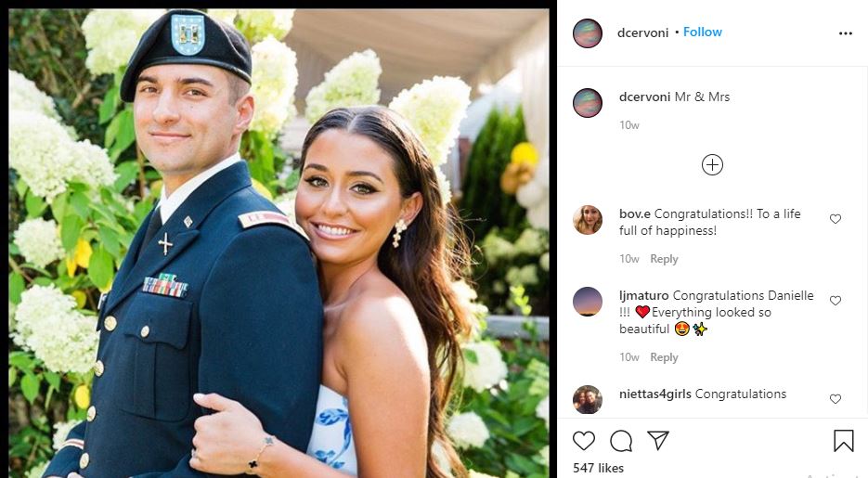Viewport: 868px width, 478px height.
Task: Open dcervoni profile from header username
Action: point(642,32)
